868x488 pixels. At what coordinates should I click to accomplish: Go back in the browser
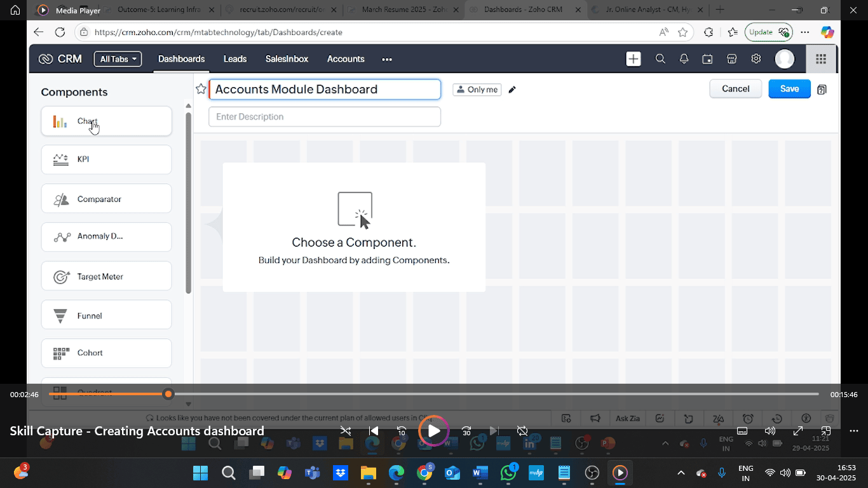pos(38,32)
